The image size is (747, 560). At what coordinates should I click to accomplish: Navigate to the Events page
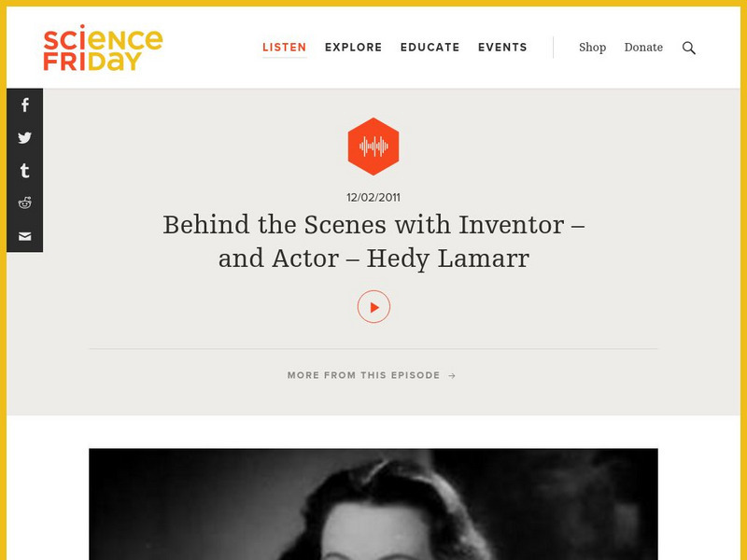[503, 47]
